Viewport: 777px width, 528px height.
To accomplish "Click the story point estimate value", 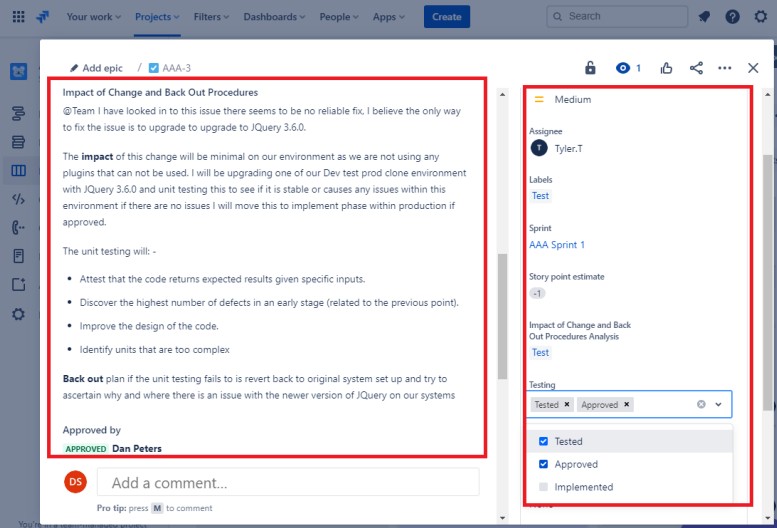I will coord(537,293).
